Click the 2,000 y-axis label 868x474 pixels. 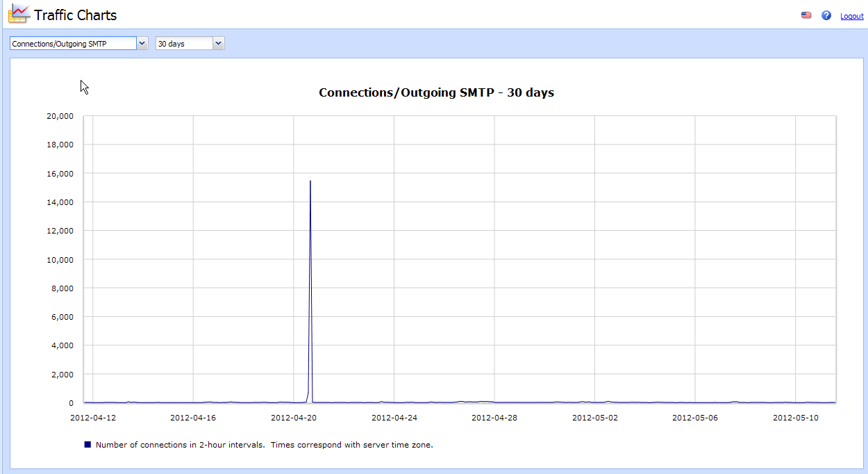62,375
